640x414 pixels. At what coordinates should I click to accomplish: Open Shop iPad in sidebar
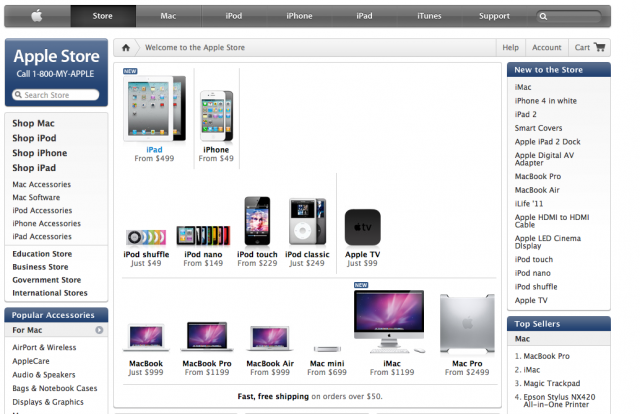pos(34,168)
